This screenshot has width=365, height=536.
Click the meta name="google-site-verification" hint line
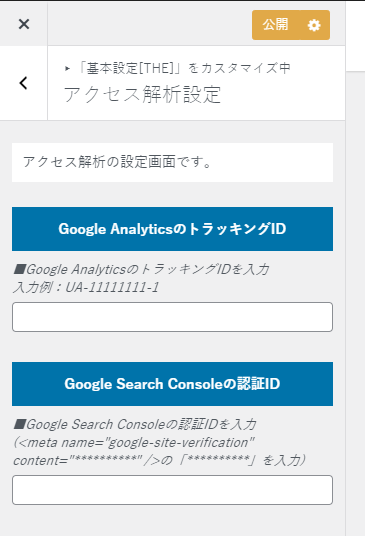134,443
